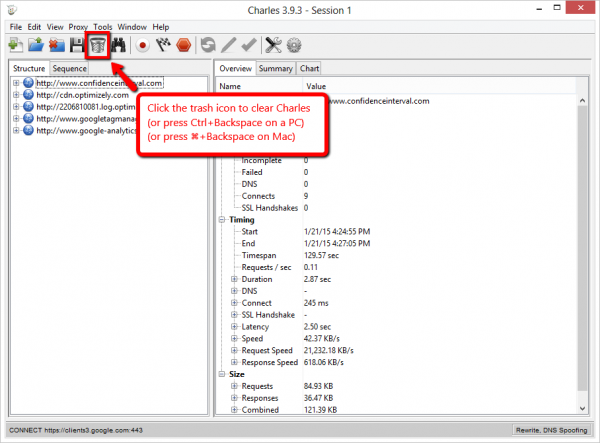The width and height of the screenshot is (600, 443).
Task: Expand the Speed row
Action: pyautogui.click(x=234, y=339)
